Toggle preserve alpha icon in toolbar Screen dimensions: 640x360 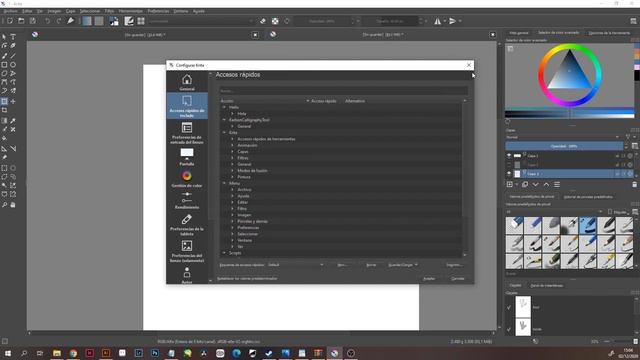(x=275, y=21)
